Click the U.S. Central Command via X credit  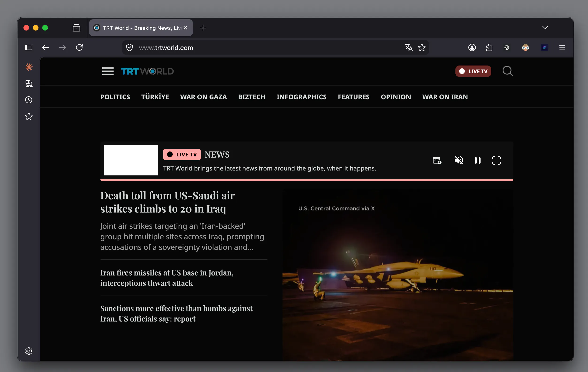[x=336, y=209]
